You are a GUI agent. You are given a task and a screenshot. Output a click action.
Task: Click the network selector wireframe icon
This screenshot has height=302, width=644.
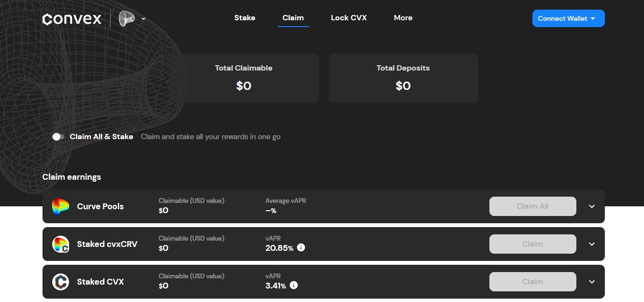pos(127,19)
